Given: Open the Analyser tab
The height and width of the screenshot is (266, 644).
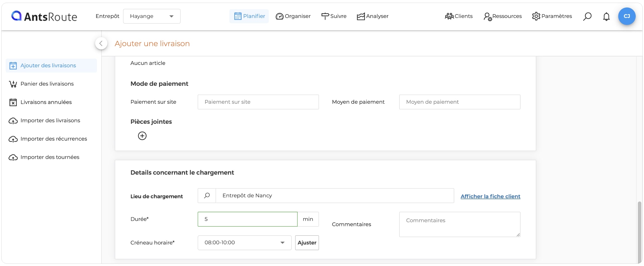Looking at the screenshot, I should tap(373, 16).
